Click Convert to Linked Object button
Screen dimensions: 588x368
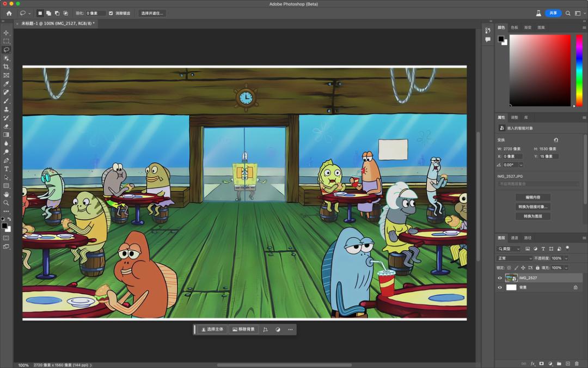[x=533, y=207]
